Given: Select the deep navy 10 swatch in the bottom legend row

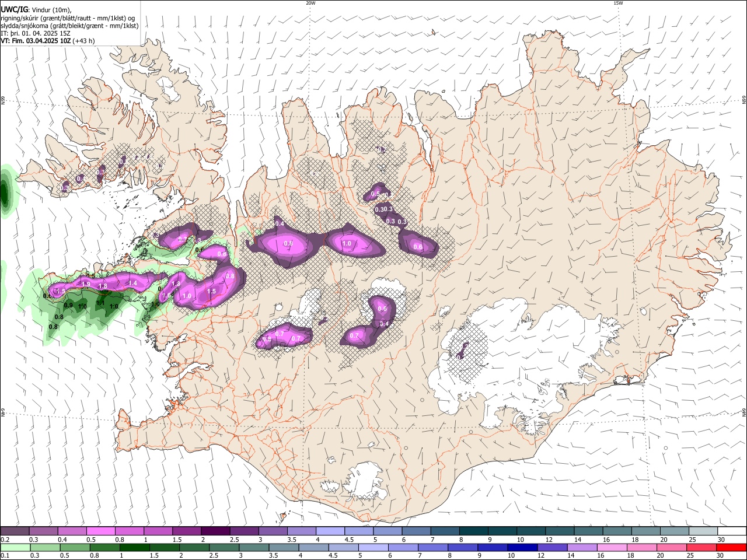Looking at the screenshot, I should (522, 547).
